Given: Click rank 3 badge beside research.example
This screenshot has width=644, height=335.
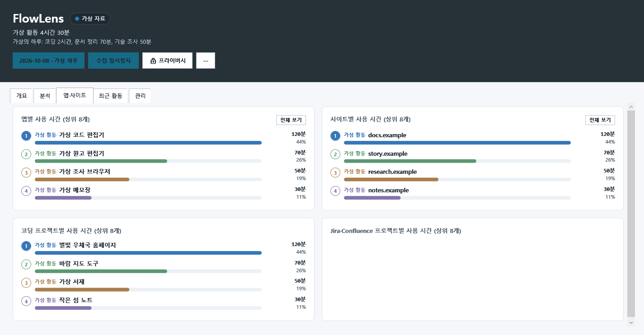Looking at the screenshot, I should (x=335, y=172).
